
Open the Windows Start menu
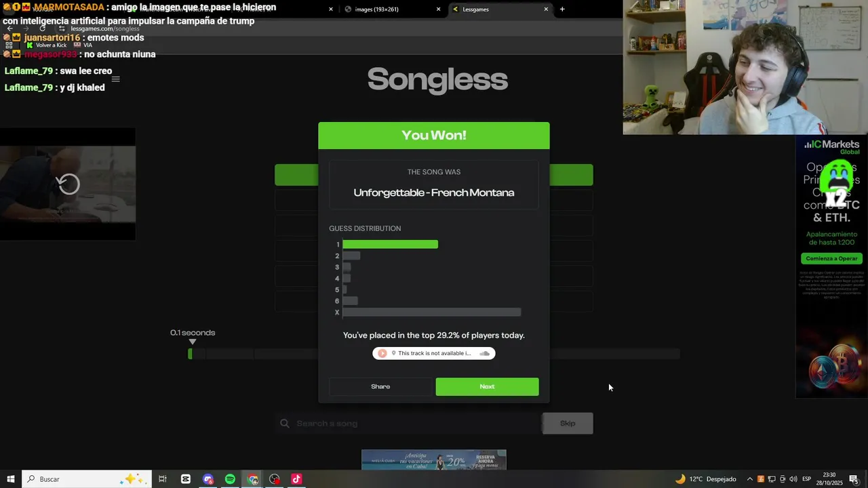[x=11, y=479]
